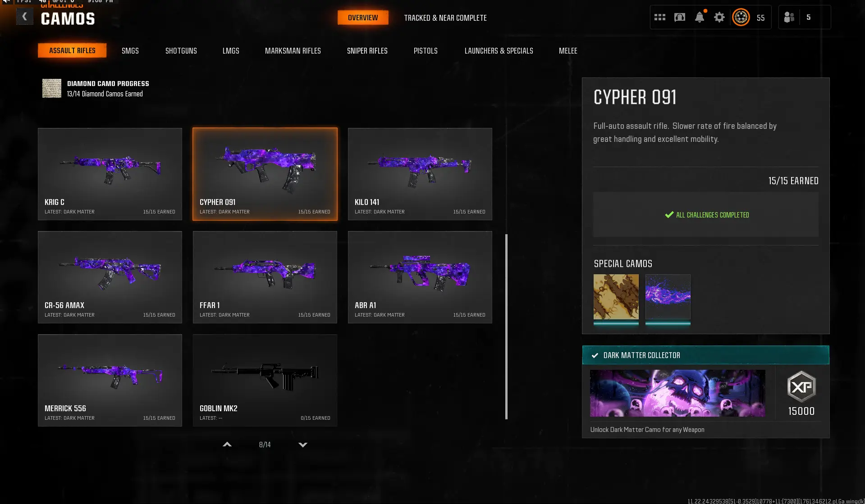Open the settings gear icon
Viewport: 865px width, 504px height.
tap(719, 18)
